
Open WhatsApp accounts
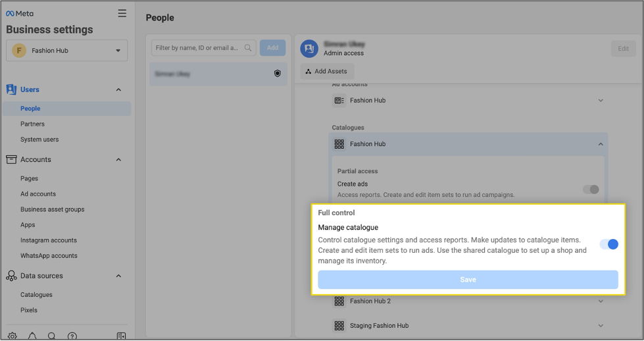[49, 255]
